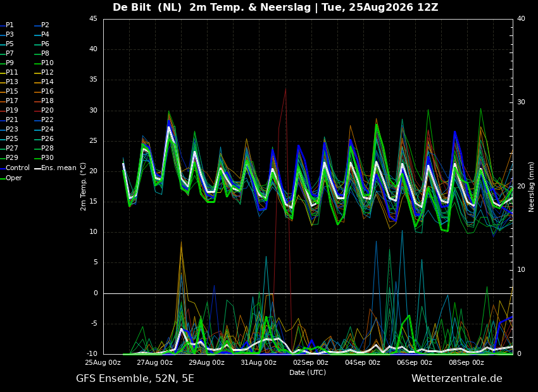The height and width of the screenshot is (392, 538).
Task: Click the 2m Temp. (°C) axis label
Action: point(84,187)
